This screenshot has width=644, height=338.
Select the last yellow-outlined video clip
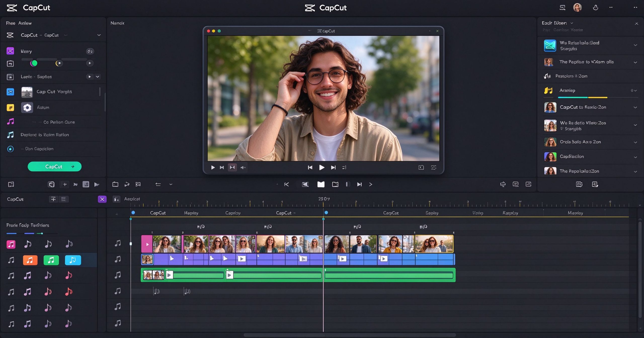click(x=434, y=244)
